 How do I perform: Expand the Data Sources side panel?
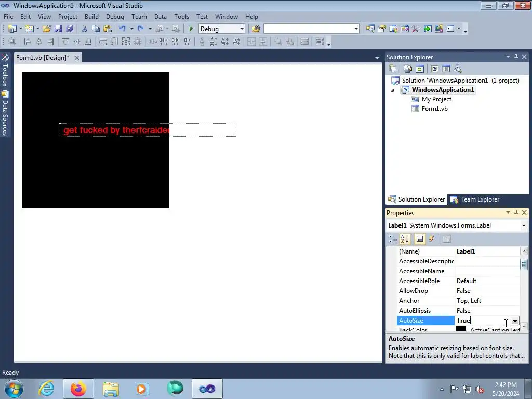click(x=5, y=113)
